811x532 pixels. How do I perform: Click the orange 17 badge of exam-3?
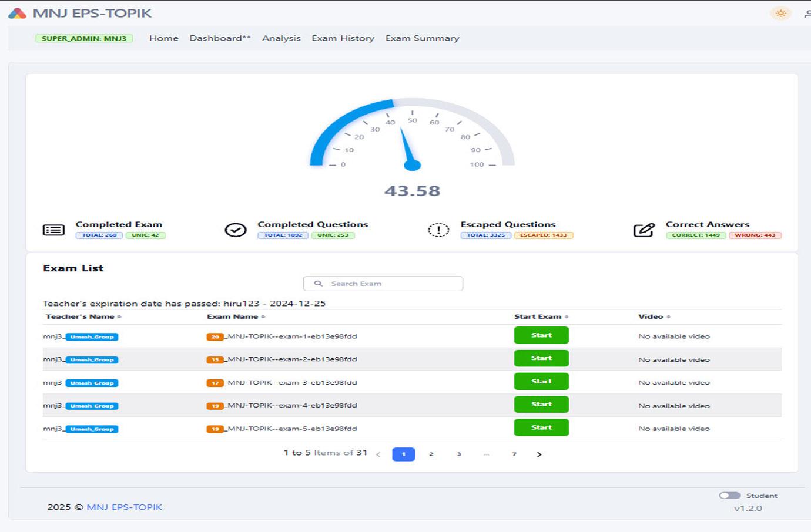click(215, 383)
